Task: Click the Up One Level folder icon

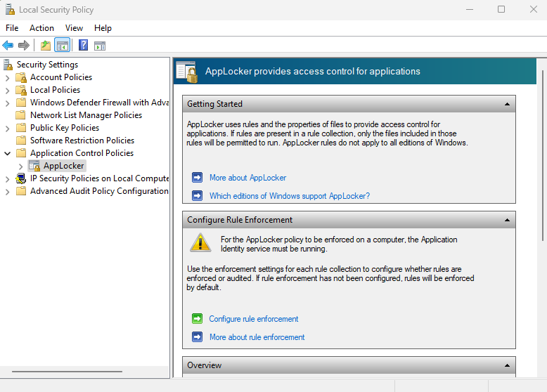Action: pyautogui.click(x=46, y=46)
